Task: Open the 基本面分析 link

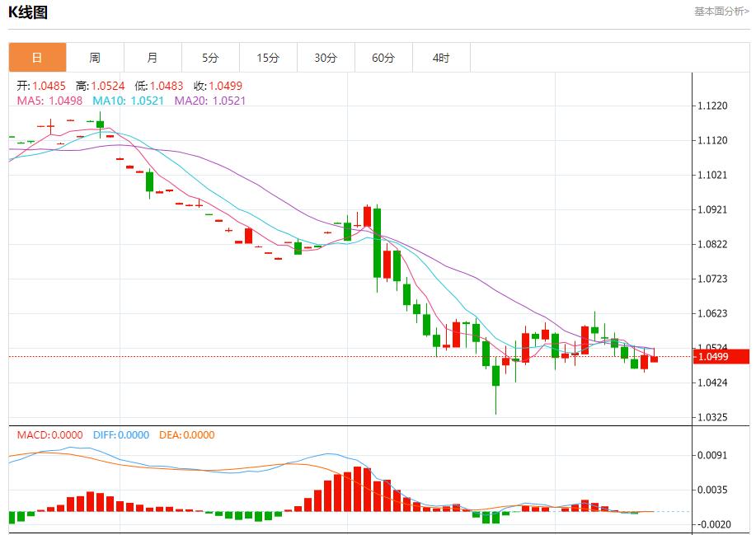Action: pos(721,12)
